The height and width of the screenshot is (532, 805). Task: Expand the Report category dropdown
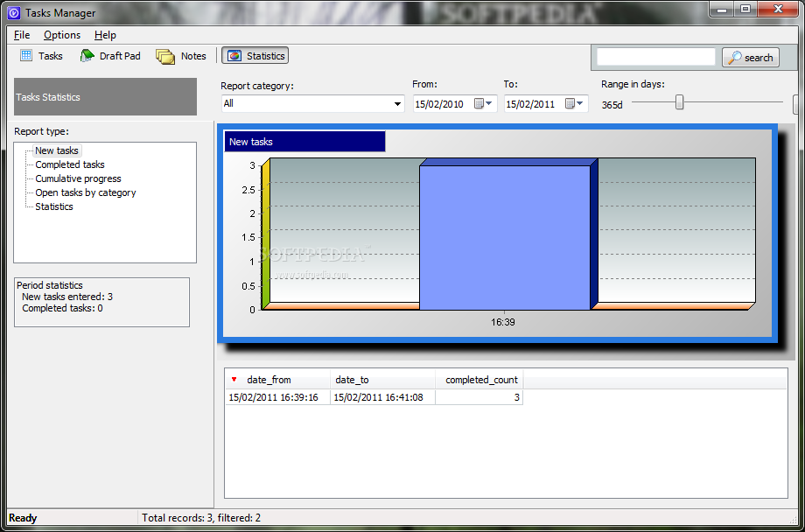click(x=397, y=104)
